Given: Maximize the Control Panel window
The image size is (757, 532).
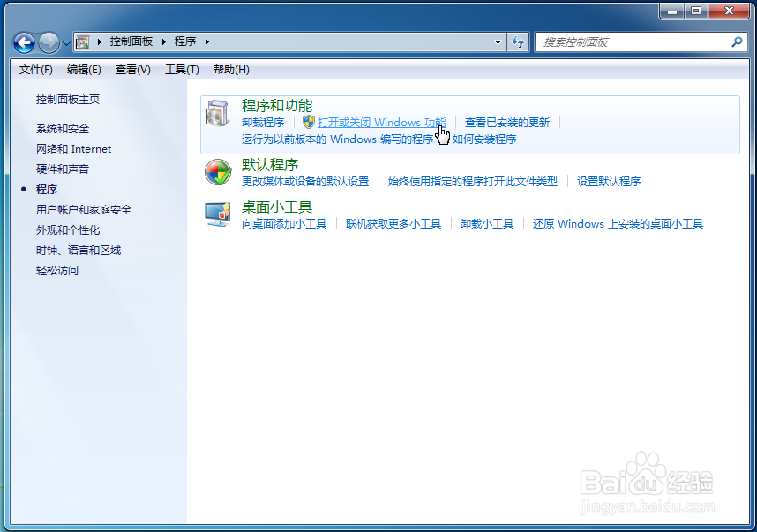Looking at the screenshot, I should pyautogui.click(x=696, y=11).
